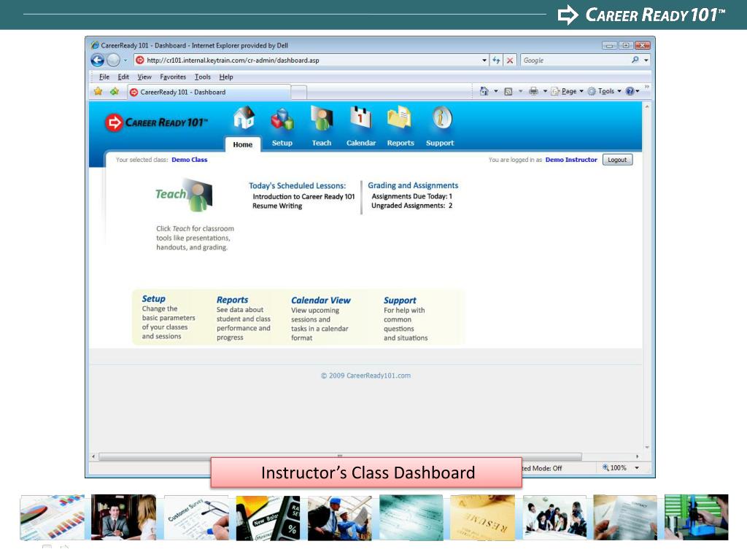Open the Demo Class link
This screenshot has width=747, height=560.
[189, 160]
